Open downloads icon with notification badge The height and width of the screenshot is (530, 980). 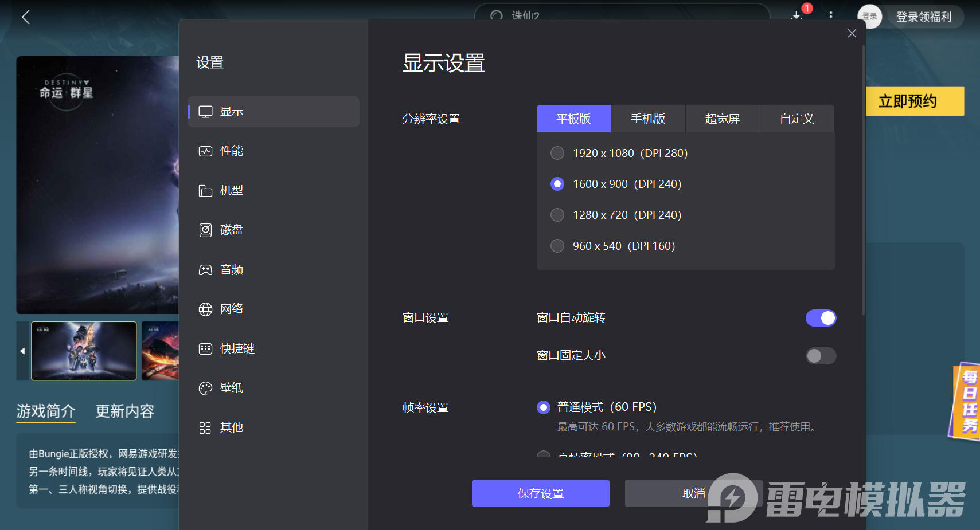(797, 15)
